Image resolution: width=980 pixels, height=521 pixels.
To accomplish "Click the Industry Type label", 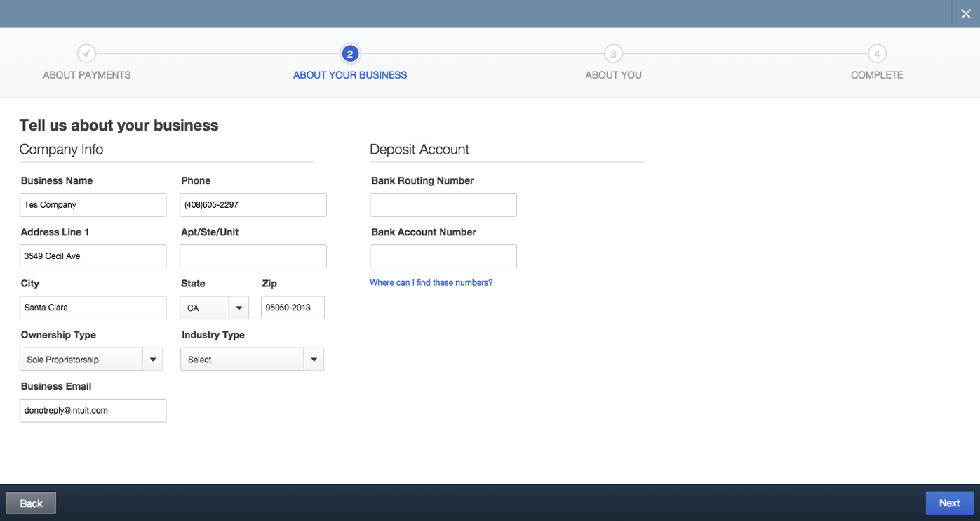I will [213, 335].
